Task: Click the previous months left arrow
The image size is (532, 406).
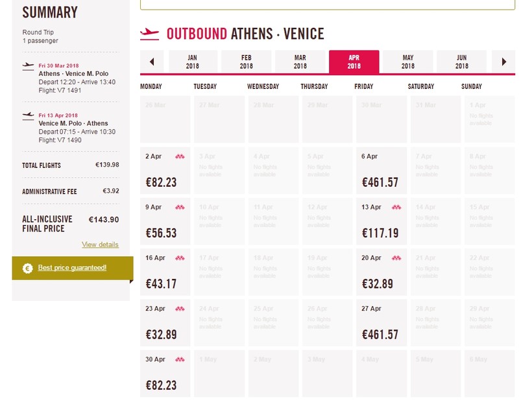Action: pyautogui.click(x=152, y=62)
